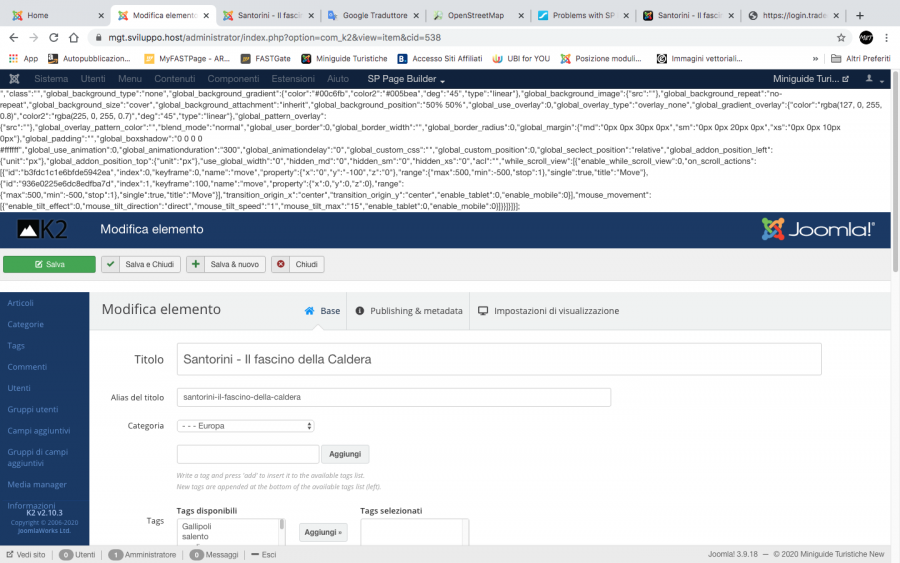Open Impostazioni di visualizzazione tab
900x563 pixels.
(548, 310)
